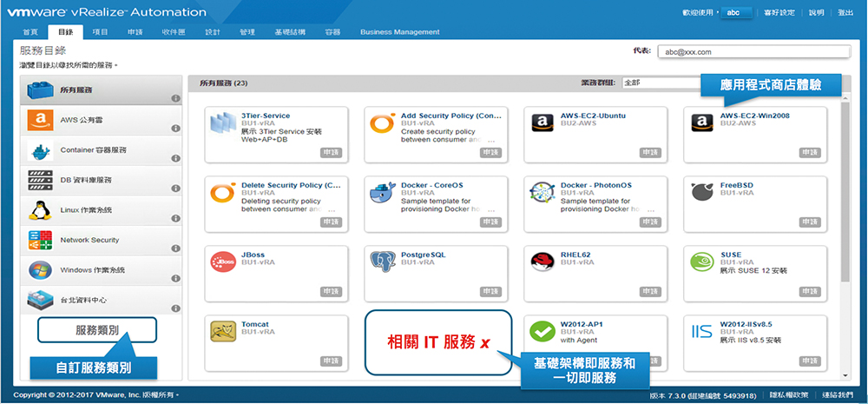Click the 登出 logout link
868x404 pixels.
pyautogui.click(x=845, y=13)
